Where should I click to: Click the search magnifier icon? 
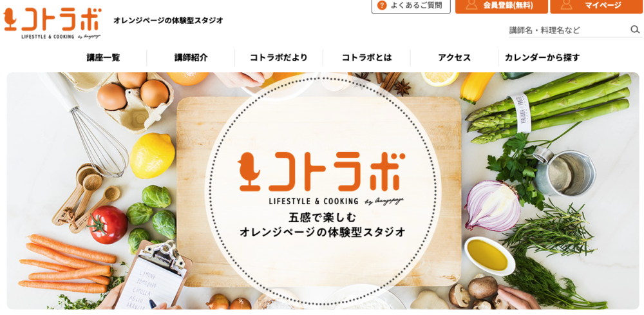click(635, 30)
